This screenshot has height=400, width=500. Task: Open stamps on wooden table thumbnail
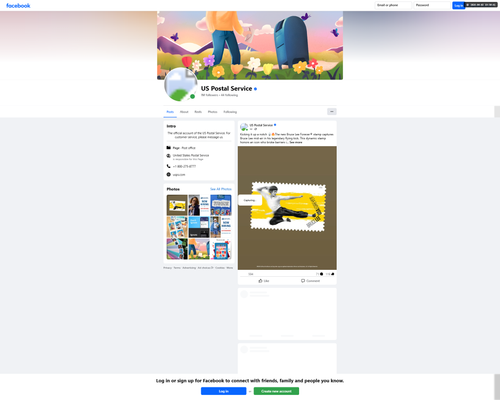click(x=177, y=227)
